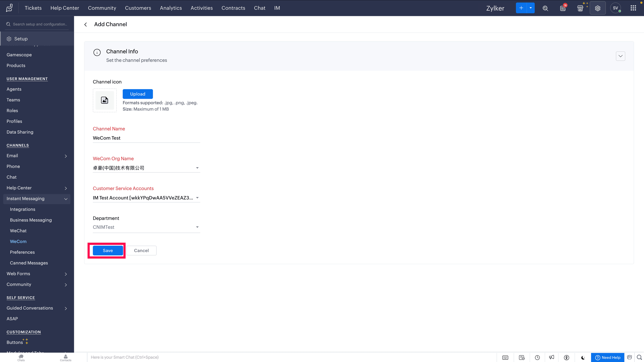
Task: Click the notifications icon with badge 18
Action: tap(563, 8)
